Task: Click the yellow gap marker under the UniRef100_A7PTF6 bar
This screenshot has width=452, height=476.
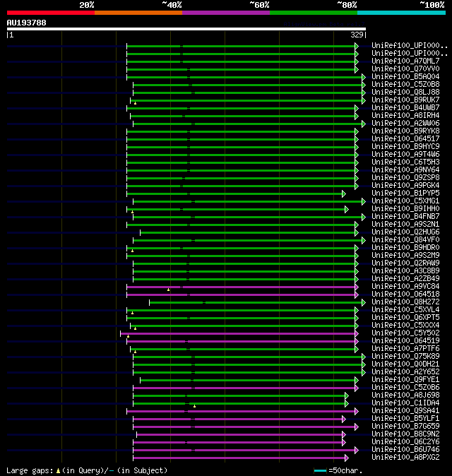Action: [x=136, y=352]
